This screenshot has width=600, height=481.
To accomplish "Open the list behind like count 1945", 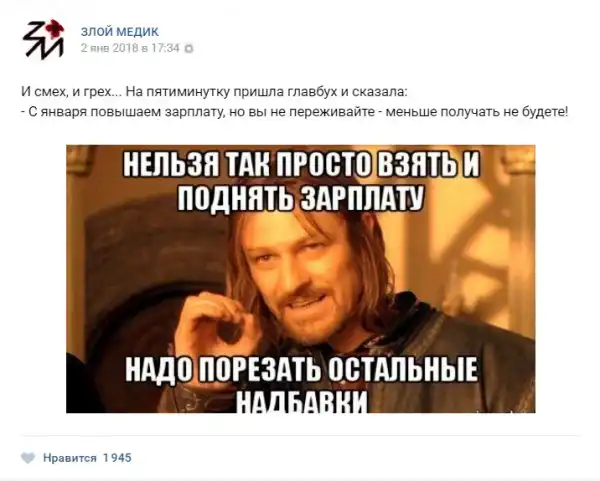I will click(117, 458).
